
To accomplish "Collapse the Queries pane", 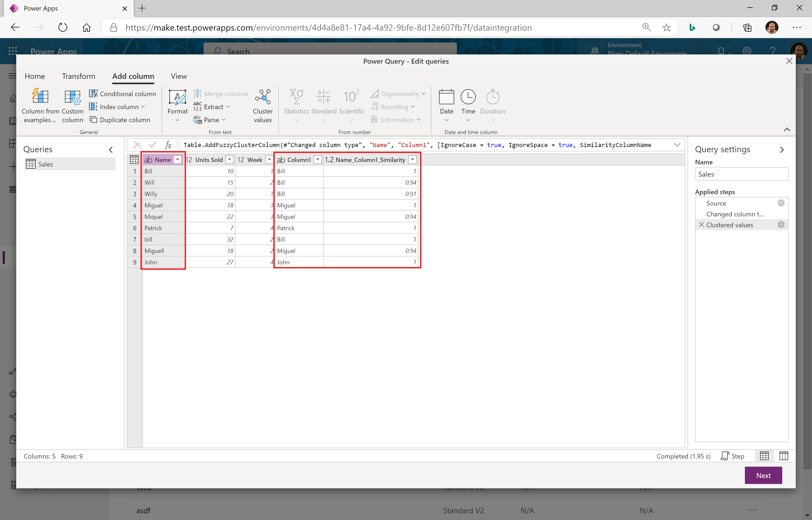I will tap(111, 149).
